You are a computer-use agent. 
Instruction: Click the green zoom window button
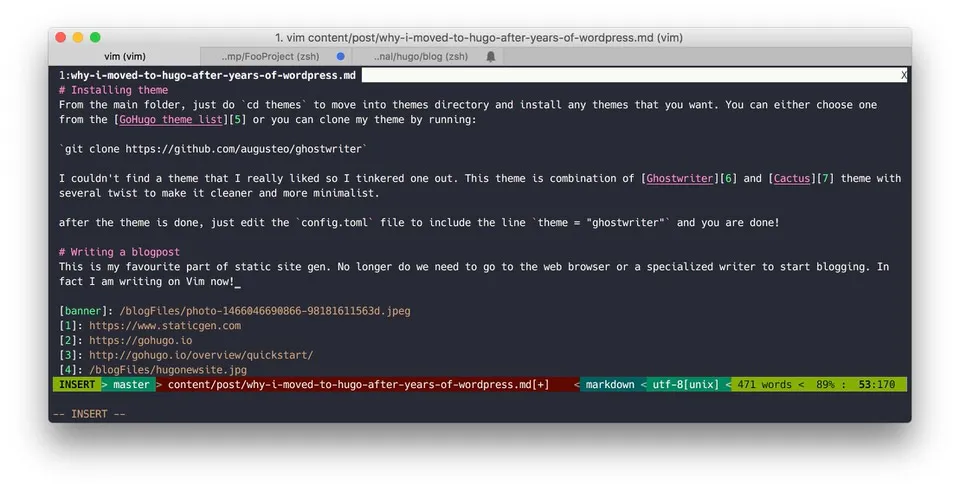tap(95, 37)
